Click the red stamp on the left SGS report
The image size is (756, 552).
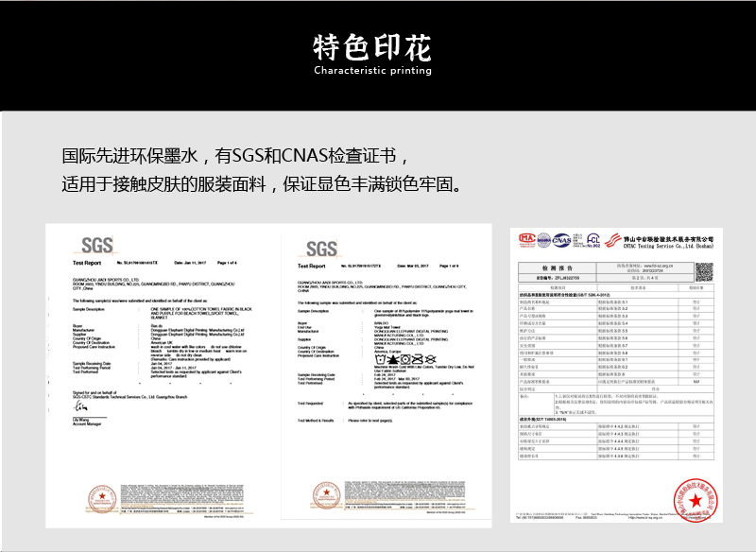click(96, 495)
